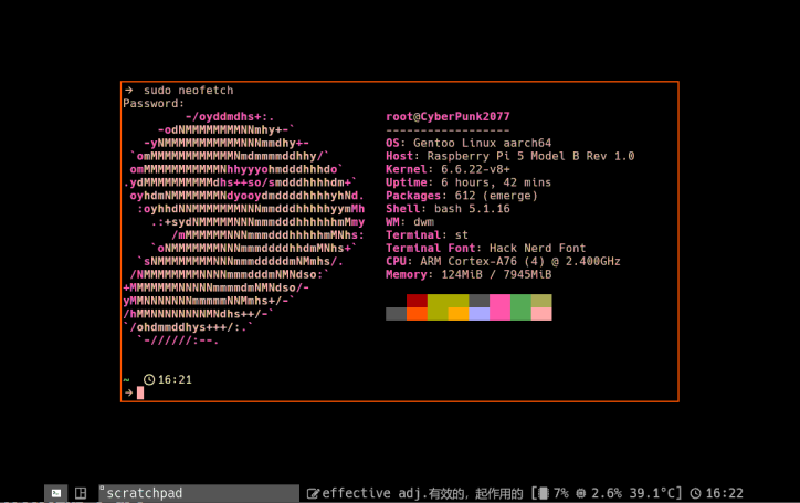The width and height of the screenshot is (800, 503).
Task: Click the bright orange color block
Action: (x=417, y=314)
